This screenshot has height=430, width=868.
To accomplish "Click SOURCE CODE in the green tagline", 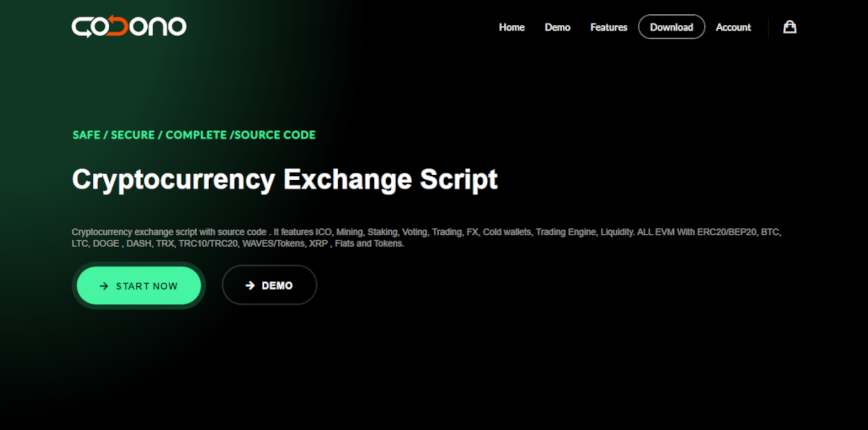I will click(x=275, y=135).
